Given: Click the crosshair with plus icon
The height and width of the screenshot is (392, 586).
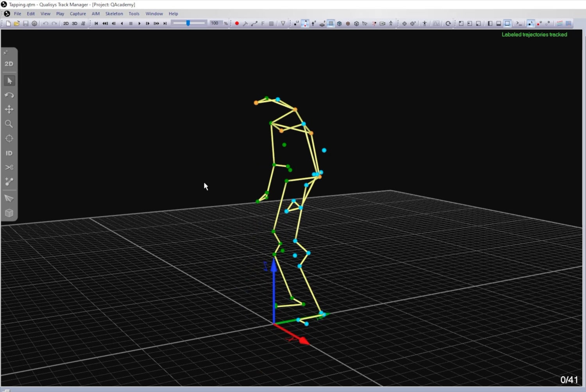Looking at the screenshot, I should [413, 23].
